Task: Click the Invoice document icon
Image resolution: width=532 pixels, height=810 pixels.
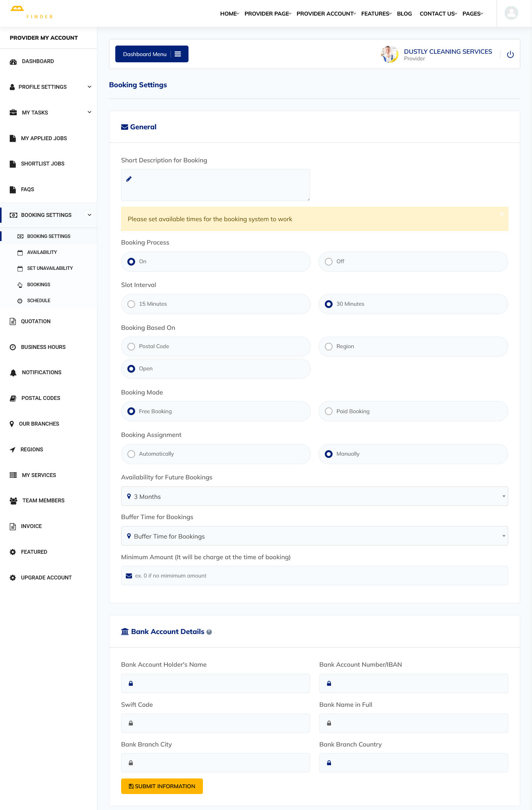Action: (x=13, y=526)
